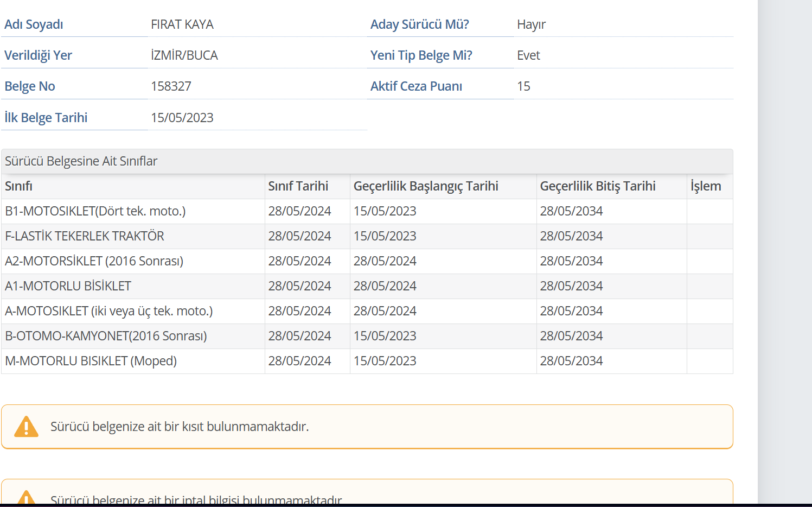Image resolution: width=812 pixels, height=507 pixels.
Task: Click the 'Aday Sürücü Mü?' label
Action: click(x=420, y=24)
